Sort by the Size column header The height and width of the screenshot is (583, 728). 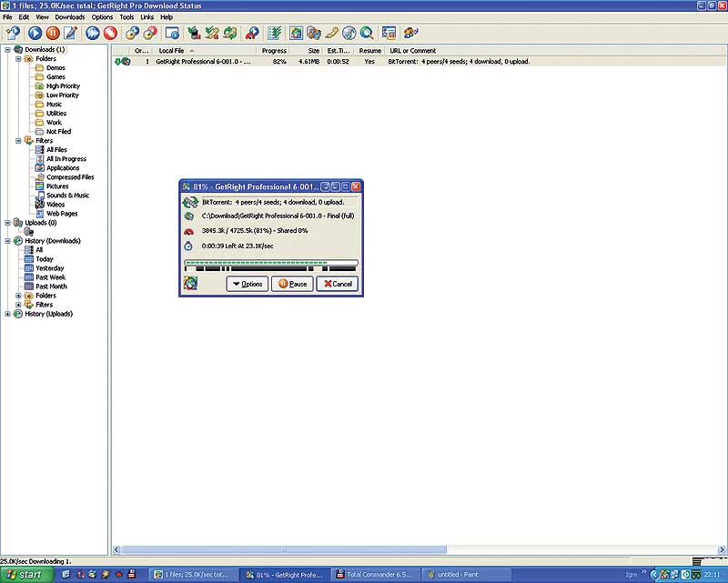(x=307, y=51)
